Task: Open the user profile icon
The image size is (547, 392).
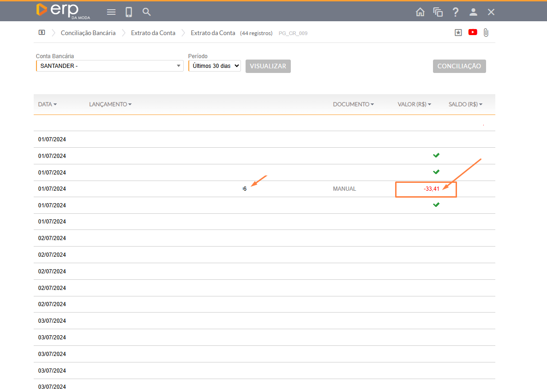Action: pyautogui.click(x=473, y=12)
